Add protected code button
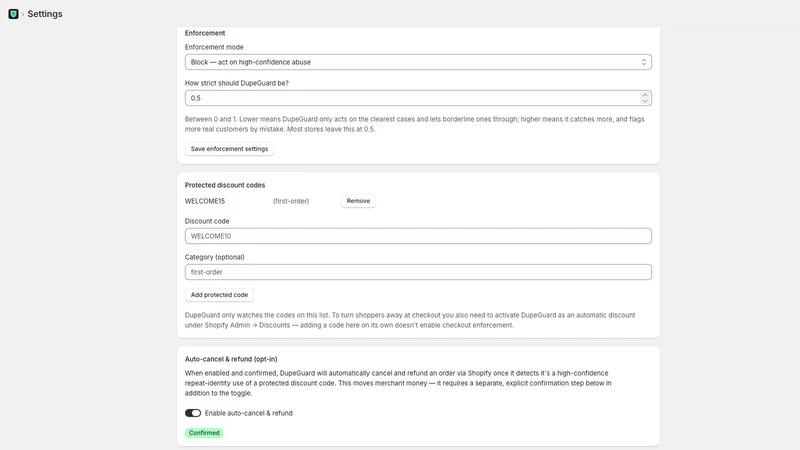Screen dimensions: 800x450 [219, 295]
